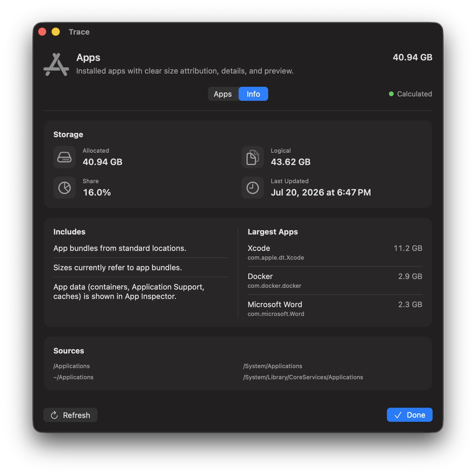Click the Calculated status label
Image resolution: width=476 pixels, height=476 pixels.
click(414, 94)
